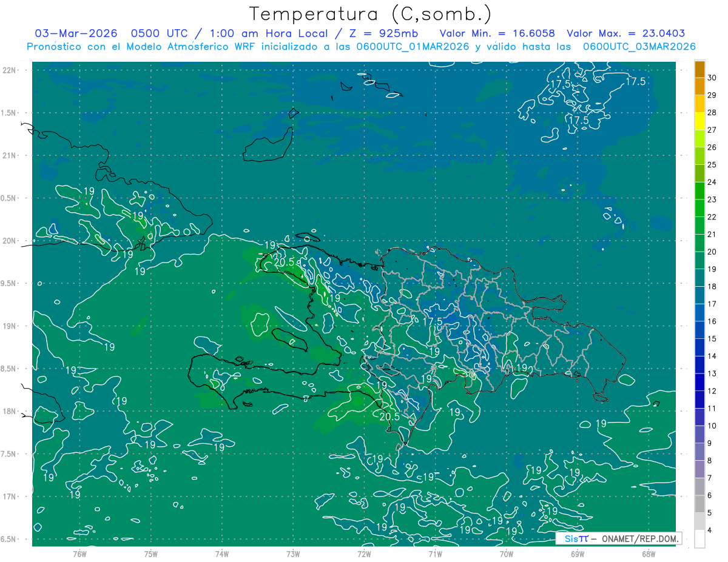Click the "18N" latitude axis label

point(10,411)
